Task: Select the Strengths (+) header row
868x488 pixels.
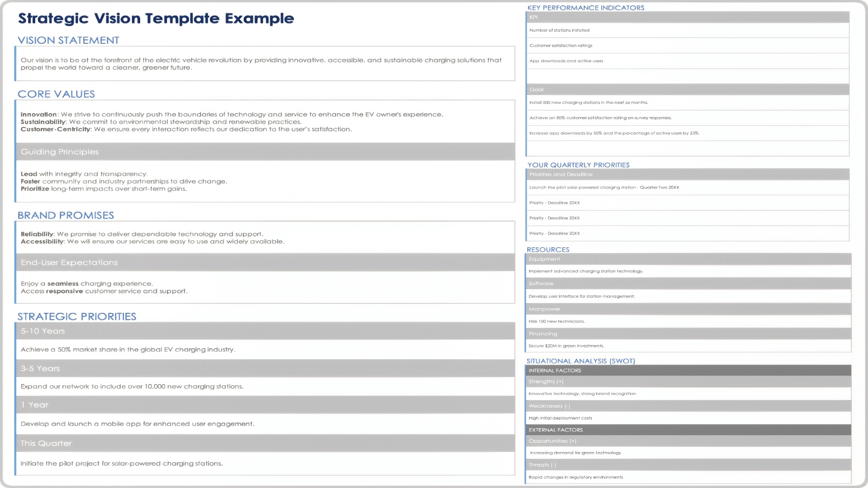Action: click(688, 382)
